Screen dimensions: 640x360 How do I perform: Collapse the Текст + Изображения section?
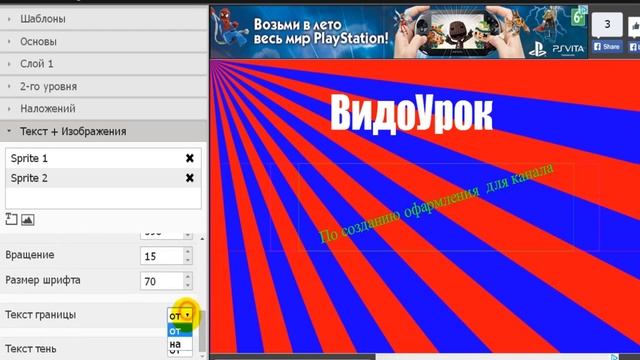click(104, 131)
